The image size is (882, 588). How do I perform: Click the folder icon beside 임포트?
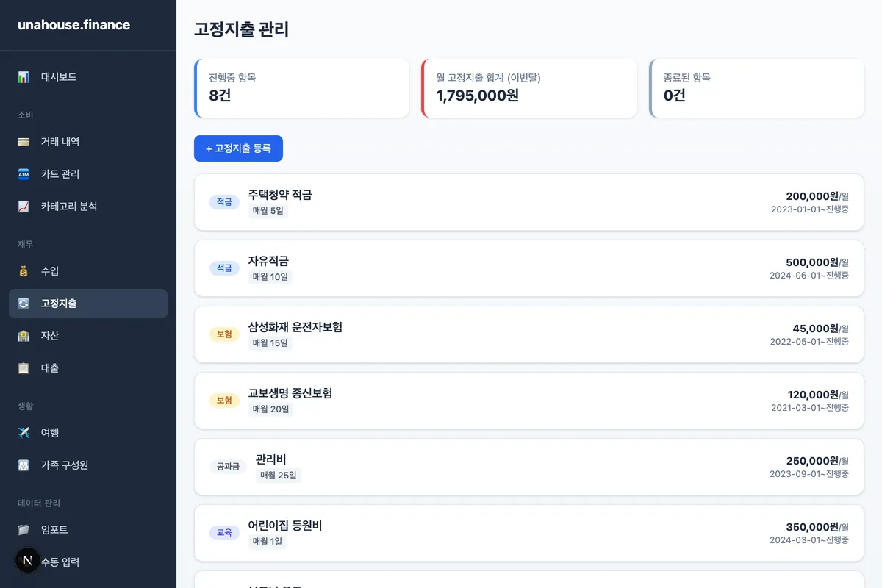coord(24,530)
